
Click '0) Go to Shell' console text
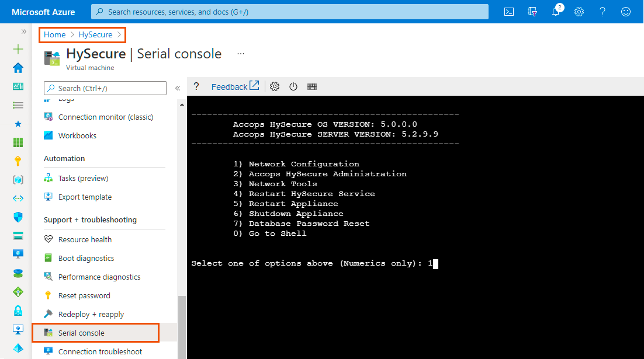point(270,233)
